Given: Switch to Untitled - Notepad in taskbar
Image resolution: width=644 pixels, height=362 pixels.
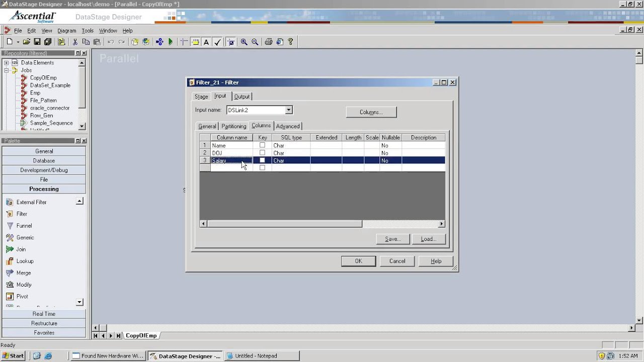Looking at the screenshot, I should click(x=262, y=356).
